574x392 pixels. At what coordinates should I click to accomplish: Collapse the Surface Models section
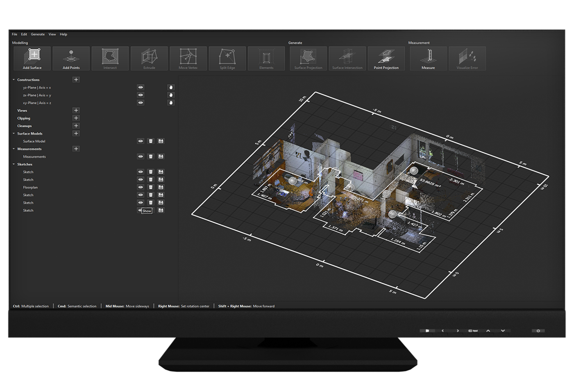click(x=14, y=134)
